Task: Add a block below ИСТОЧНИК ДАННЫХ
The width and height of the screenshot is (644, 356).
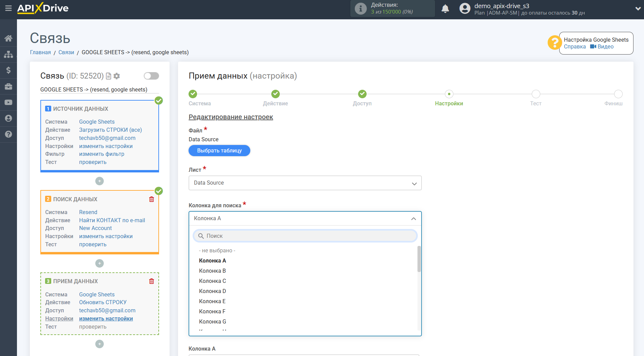Action: [99, 181]
